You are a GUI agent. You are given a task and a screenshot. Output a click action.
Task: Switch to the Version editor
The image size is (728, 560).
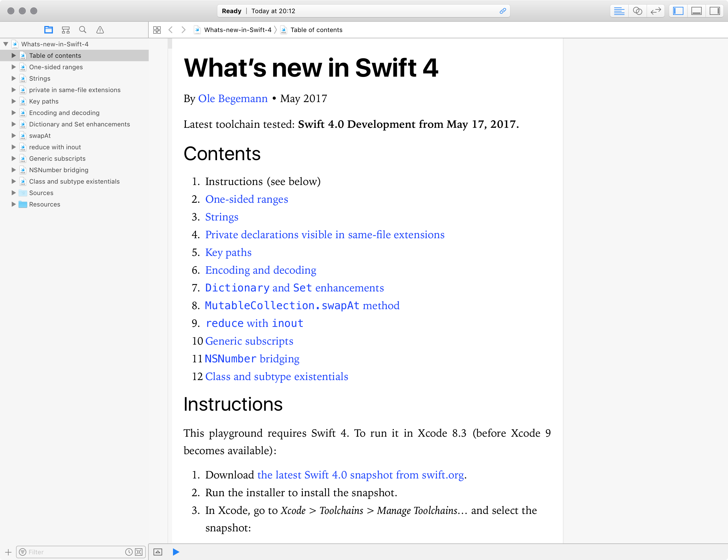click(655, 11)
